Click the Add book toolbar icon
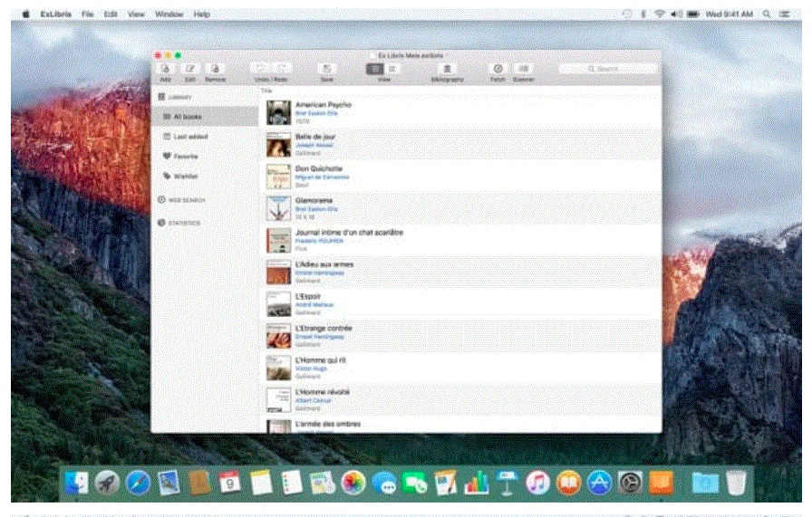The image size is (812, 517). [165, 69]
